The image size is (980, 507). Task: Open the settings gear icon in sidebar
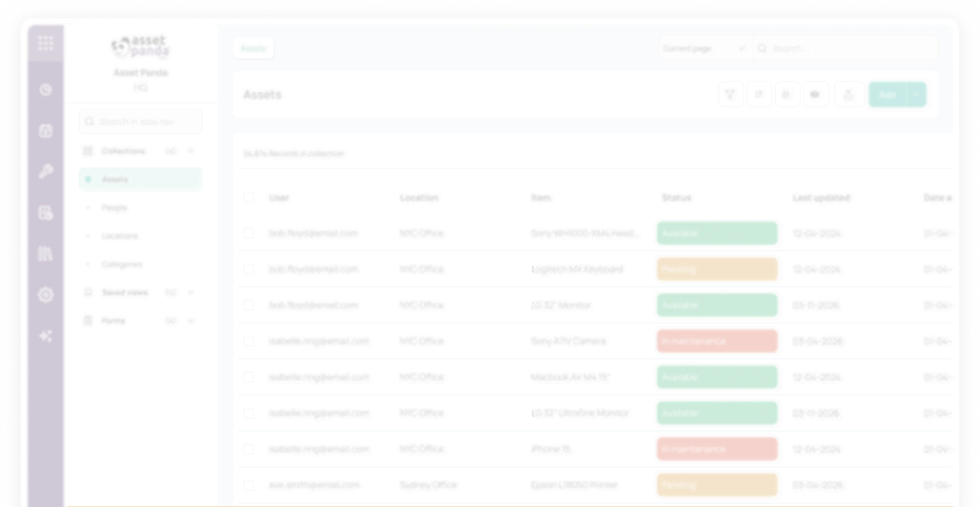click(46, 295)
